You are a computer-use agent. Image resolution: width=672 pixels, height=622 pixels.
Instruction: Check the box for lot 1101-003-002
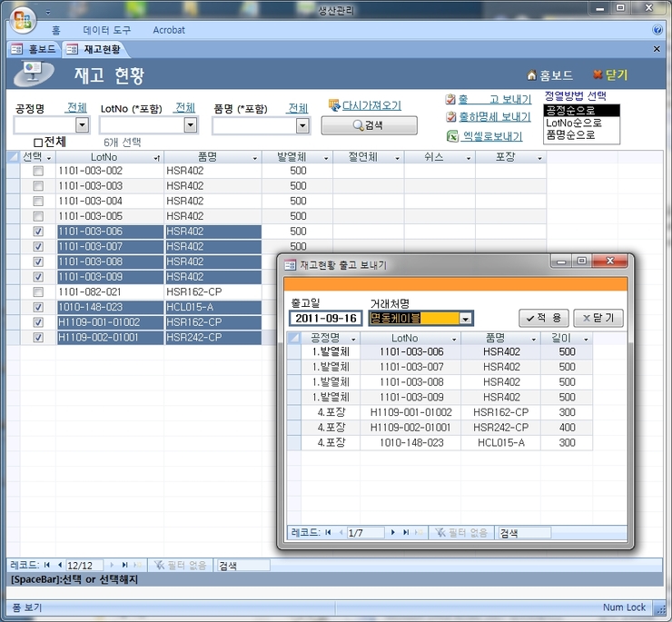38,171
